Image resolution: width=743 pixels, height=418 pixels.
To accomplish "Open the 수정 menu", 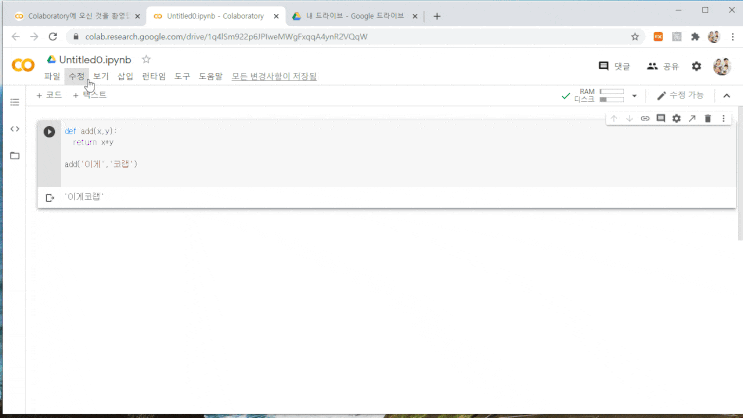I will pos(76,76).
